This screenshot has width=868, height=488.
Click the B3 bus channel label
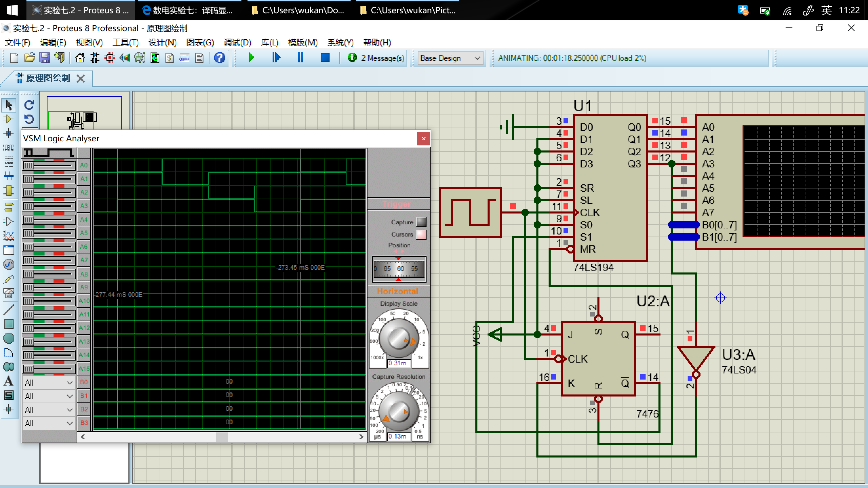pyautogui.click(x=84, y=423)
